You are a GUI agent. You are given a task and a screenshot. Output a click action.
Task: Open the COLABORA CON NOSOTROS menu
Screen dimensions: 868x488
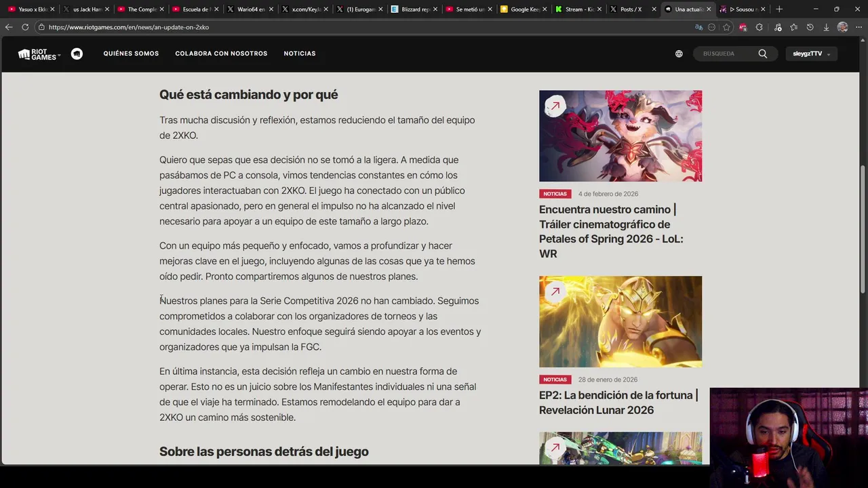(221, 54)
